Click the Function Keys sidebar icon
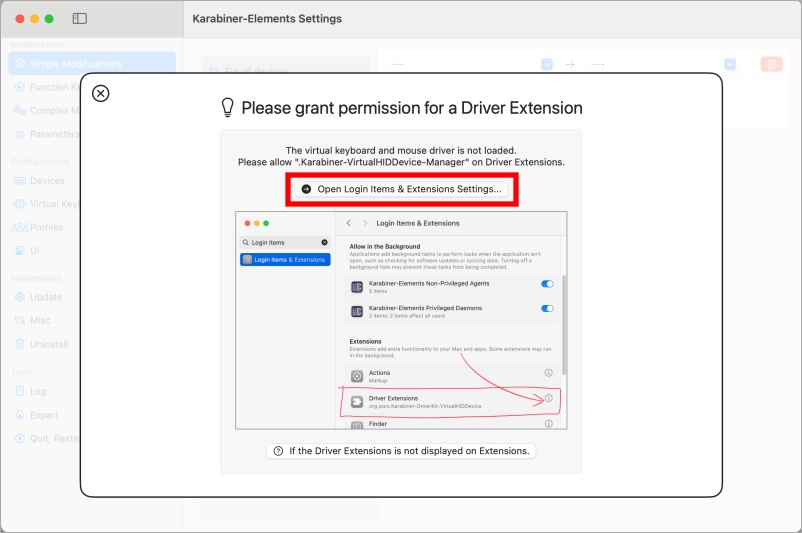 click(x=20, y=87)
